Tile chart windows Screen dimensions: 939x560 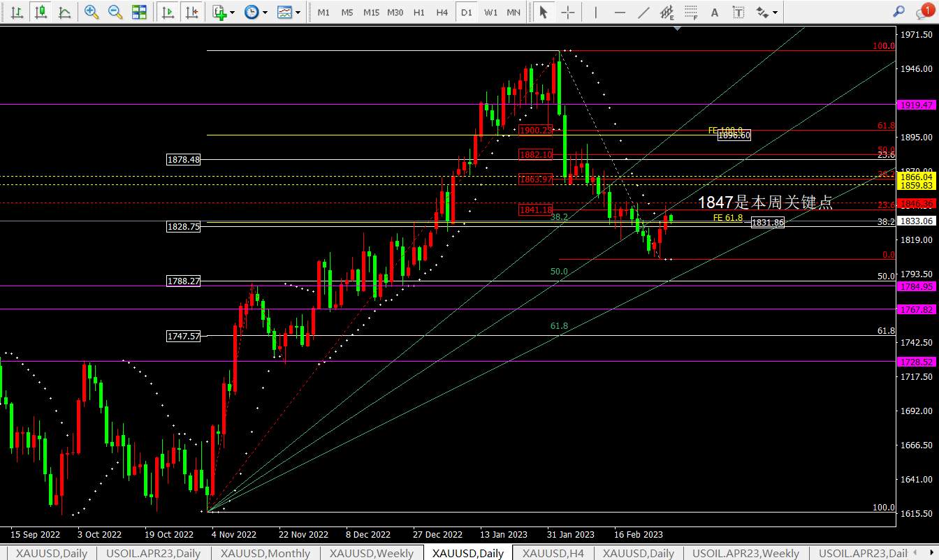[x=139, y=12]
